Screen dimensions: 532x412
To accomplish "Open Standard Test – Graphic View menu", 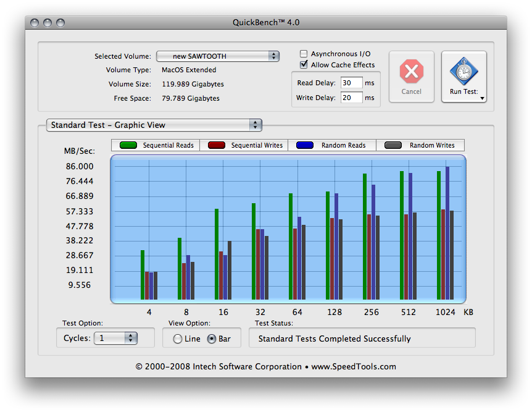I will pos(154,125).
